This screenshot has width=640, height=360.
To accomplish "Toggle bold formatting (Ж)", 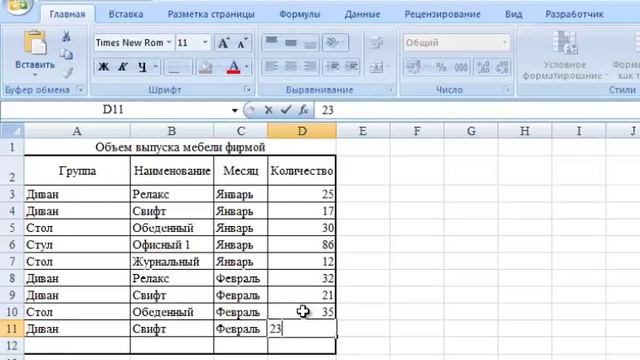I will click(x=104, y=67).
